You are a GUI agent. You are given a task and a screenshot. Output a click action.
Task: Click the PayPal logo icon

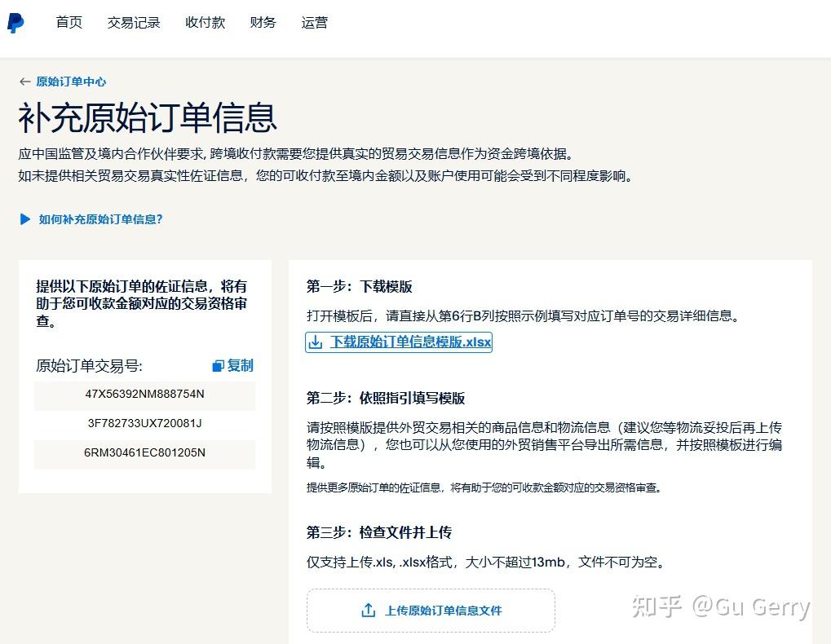[16, 22]
